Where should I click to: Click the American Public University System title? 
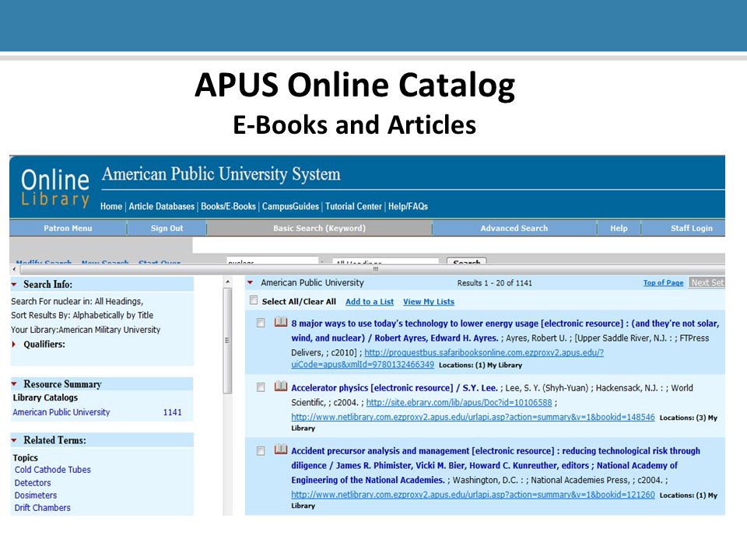point(221,174)
